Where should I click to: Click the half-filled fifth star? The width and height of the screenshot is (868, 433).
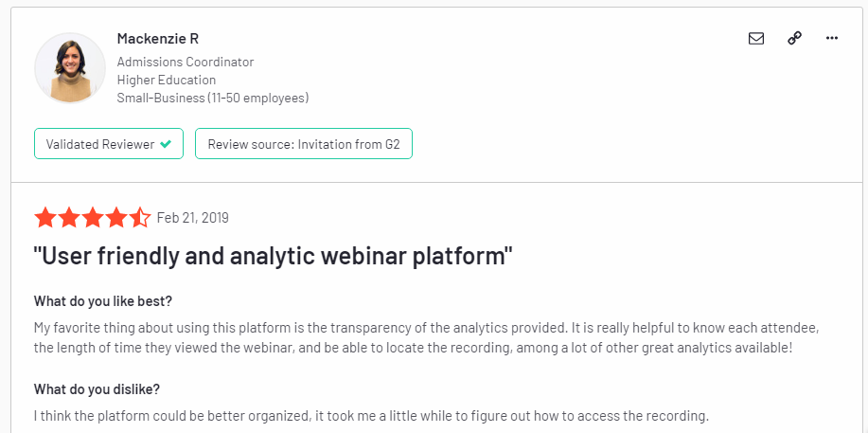click(139, 218)
